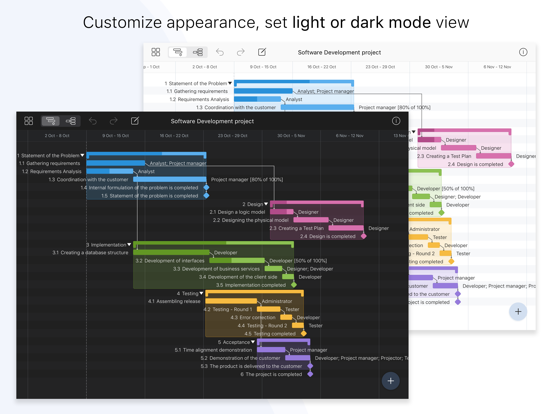This screenshot has height=414, width=552.
Task: Click '1.1 Gathering requirements' bar in light window
Action: (x=263, y=91)
